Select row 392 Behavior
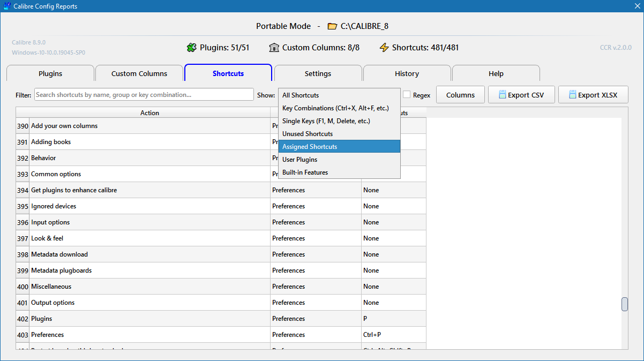The width and height of the screenshot is (644, 361). pyautogui.click(x=149, y=158)
